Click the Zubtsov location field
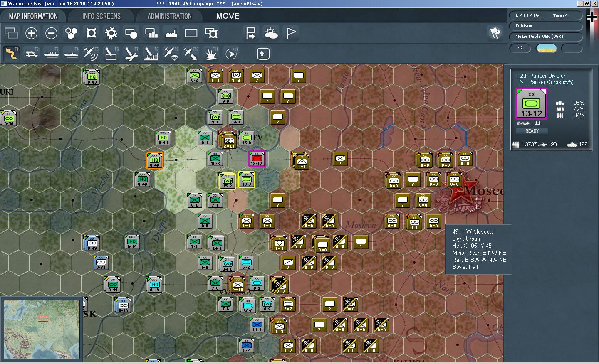This screenshot has height=364, width=599. point(546,26)
